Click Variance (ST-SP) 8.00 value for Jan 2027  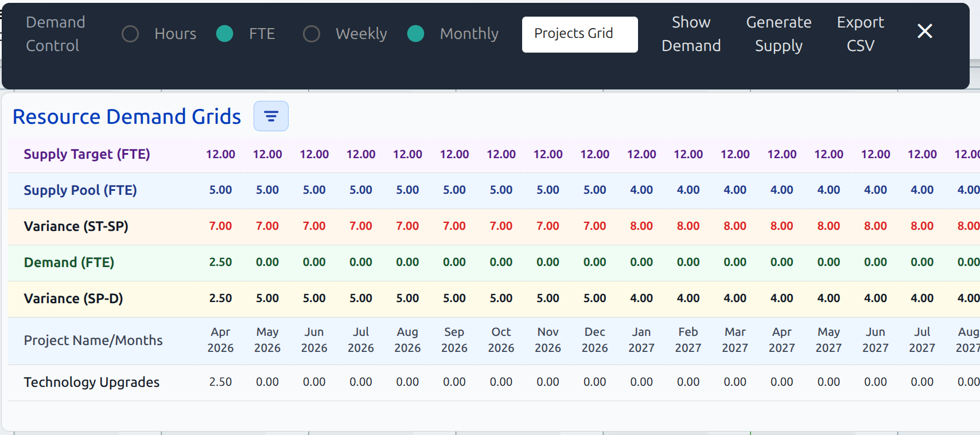641,226
